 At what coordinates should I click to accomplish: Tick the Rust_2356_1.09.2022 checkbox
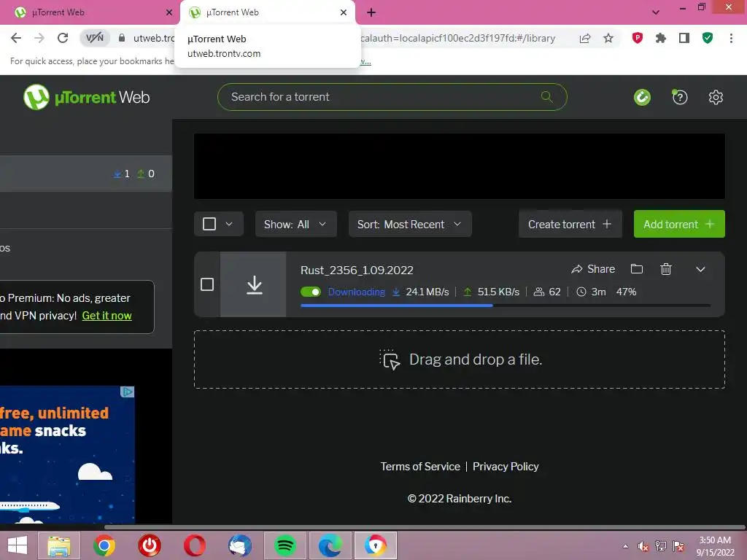(x=206, y=285)
